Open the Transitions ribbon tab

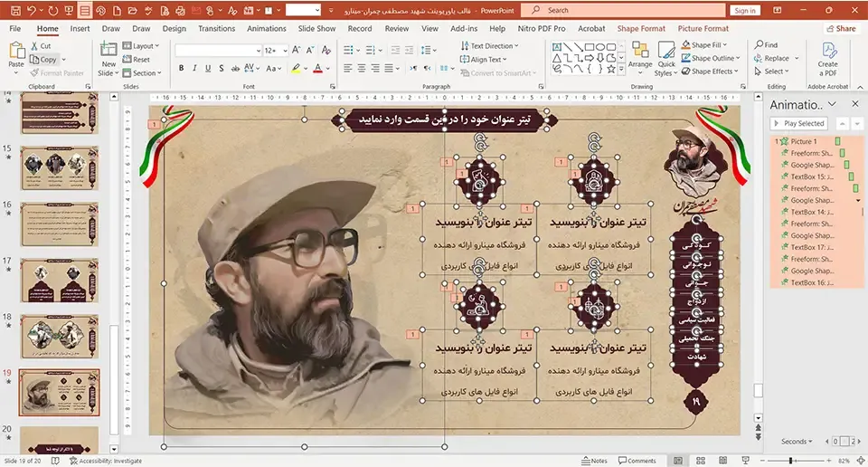click(216, 29)
